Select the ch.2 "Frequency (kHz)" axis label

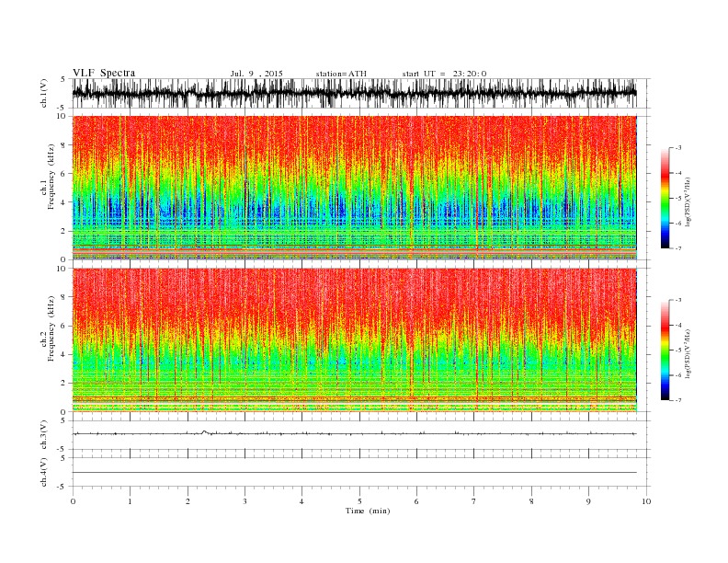point(51,327)
